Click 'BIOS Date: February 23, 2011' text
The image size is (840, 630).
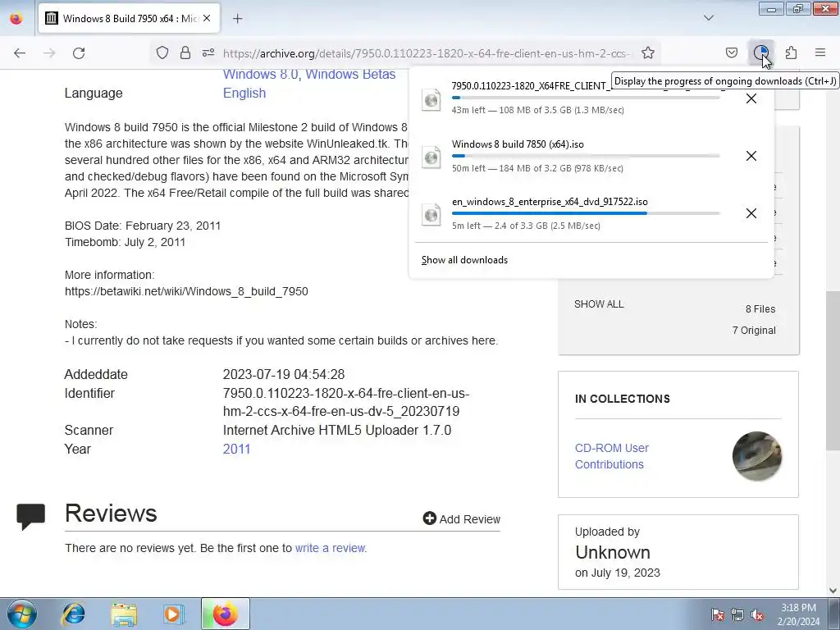click(x=143, y=226)
